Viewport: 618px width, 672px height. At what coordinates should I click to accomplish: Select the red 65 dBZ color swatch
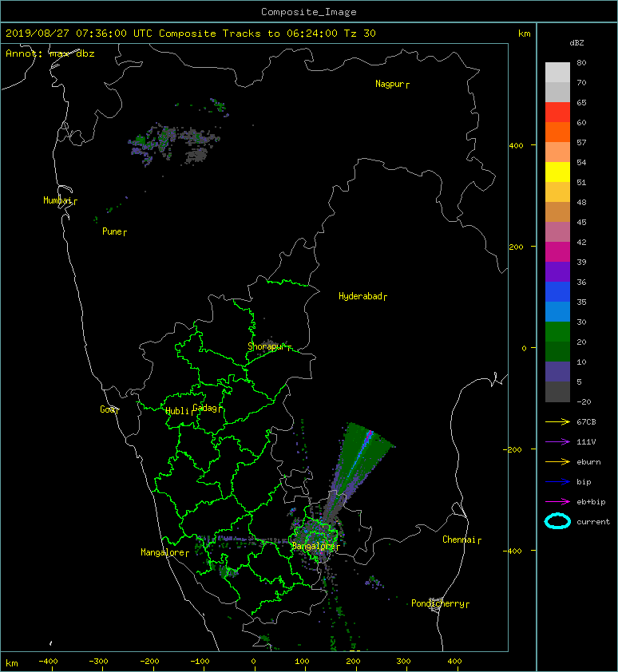click(557, 112)
